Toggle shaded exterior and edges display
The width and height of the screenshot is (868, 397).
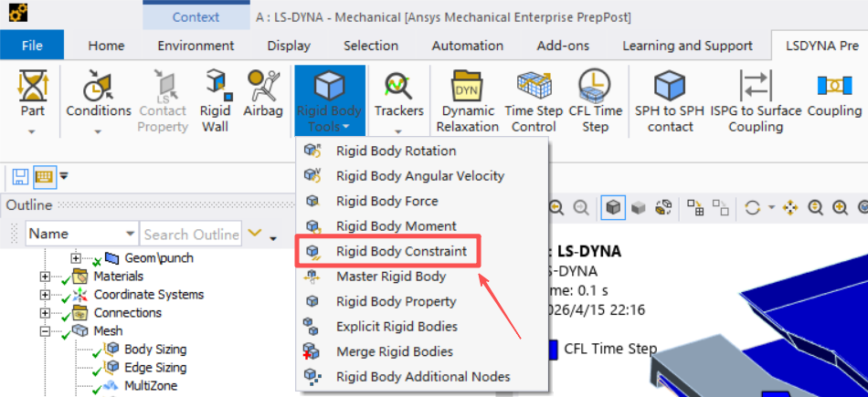pos(613,207)
